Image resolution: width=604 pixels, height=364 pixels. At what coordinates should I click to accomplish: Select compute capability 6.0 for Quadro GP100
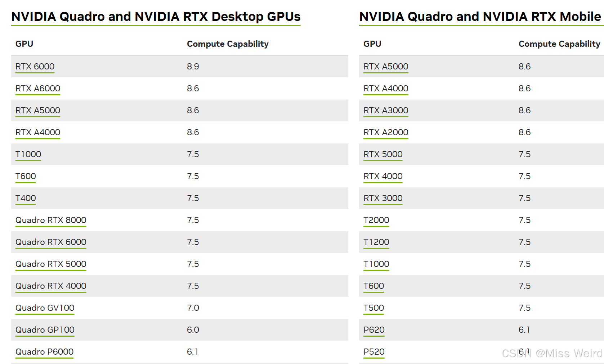pyautogui.click(x=193, y=330)
